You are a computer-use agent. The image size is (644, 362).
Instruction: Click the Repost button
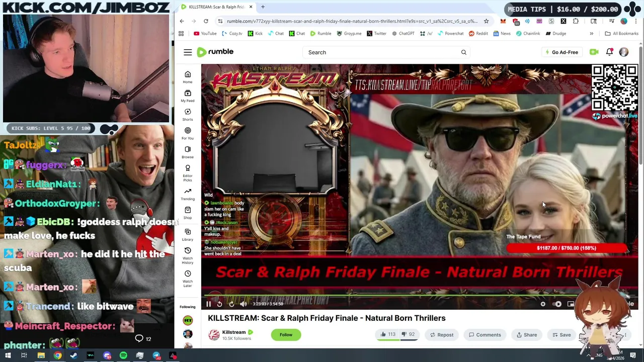coord(441,335)
